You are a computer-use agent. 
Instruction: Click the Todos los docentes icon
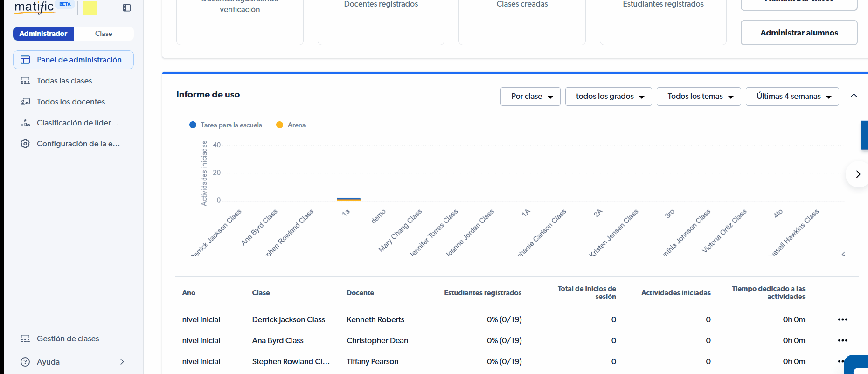(x=25, y=102)
